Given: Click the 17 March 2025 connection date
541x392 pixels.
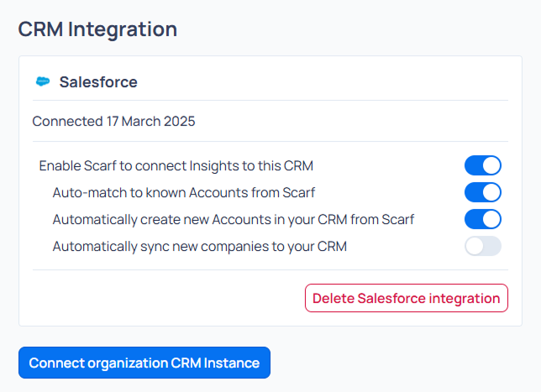Looking at the screenshot, I should point(150,121).
